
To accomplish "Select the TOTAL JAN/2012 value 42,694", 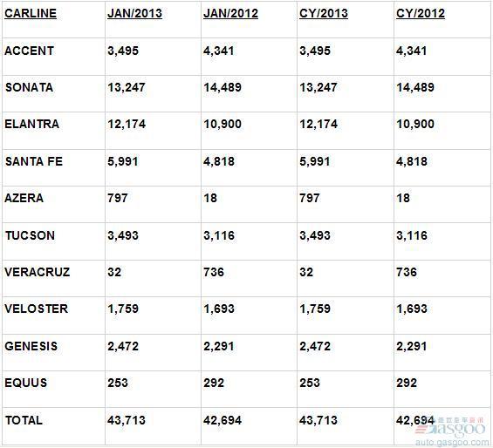I will 223,420.
